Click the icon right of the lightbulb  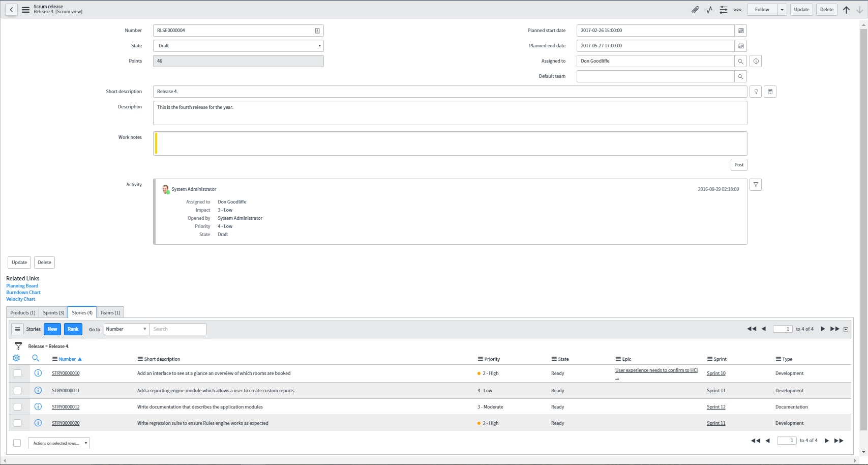click(x=770, y=92)
